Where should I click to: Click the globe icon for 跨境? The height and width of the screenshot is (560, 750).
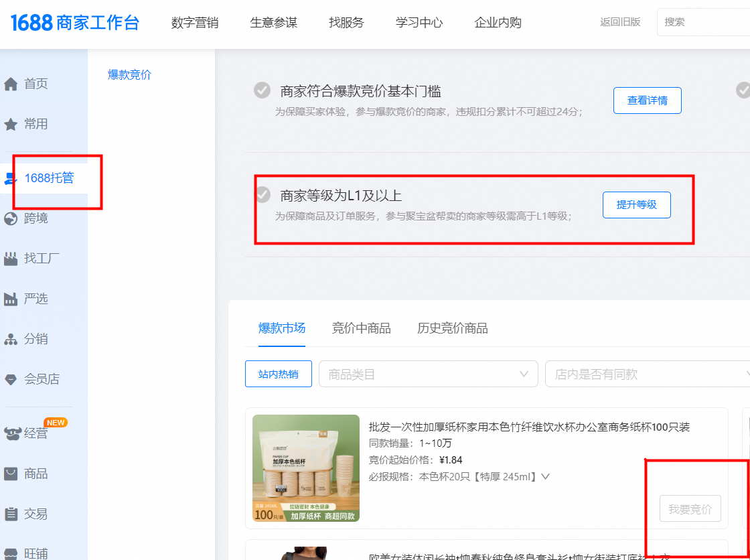(11, 218)
